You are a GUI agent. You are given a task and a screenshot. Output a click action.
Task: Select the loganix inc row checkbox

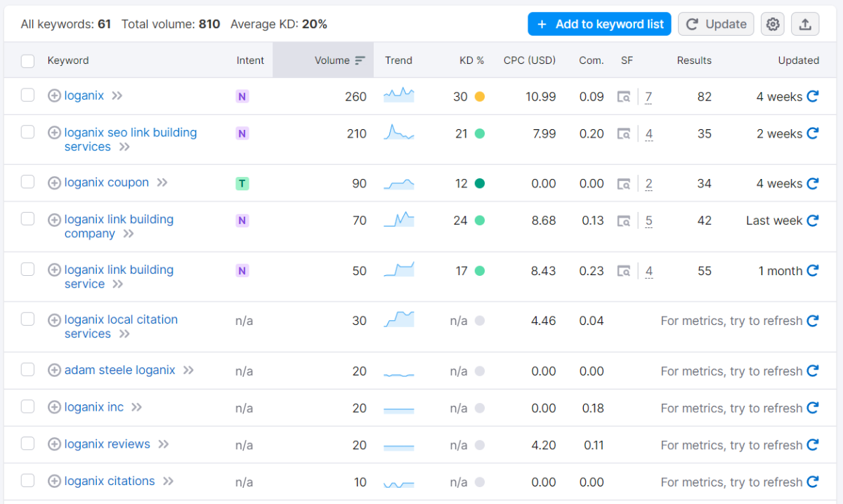tap(28, 407)
